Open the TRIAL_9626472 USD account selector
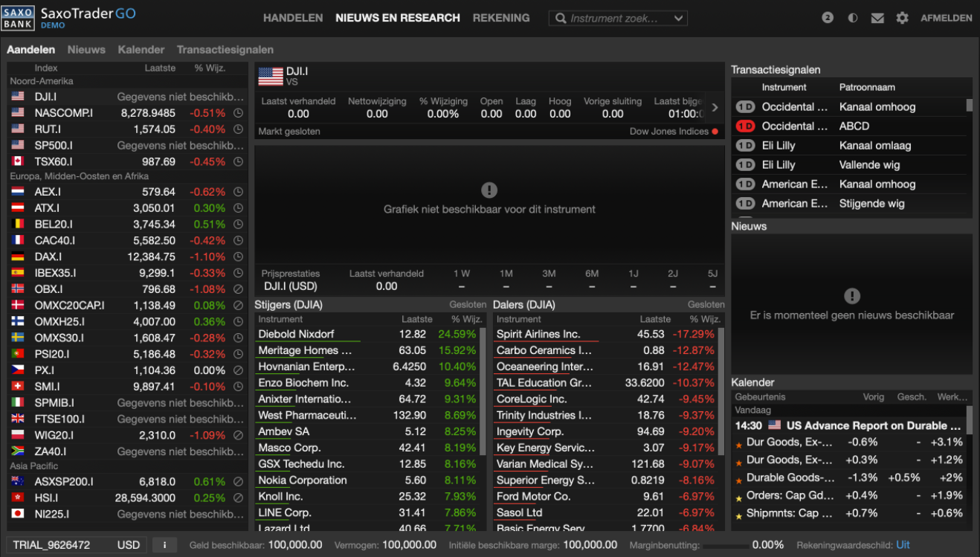Screen dimensions: 980x557 click(77, 545)
